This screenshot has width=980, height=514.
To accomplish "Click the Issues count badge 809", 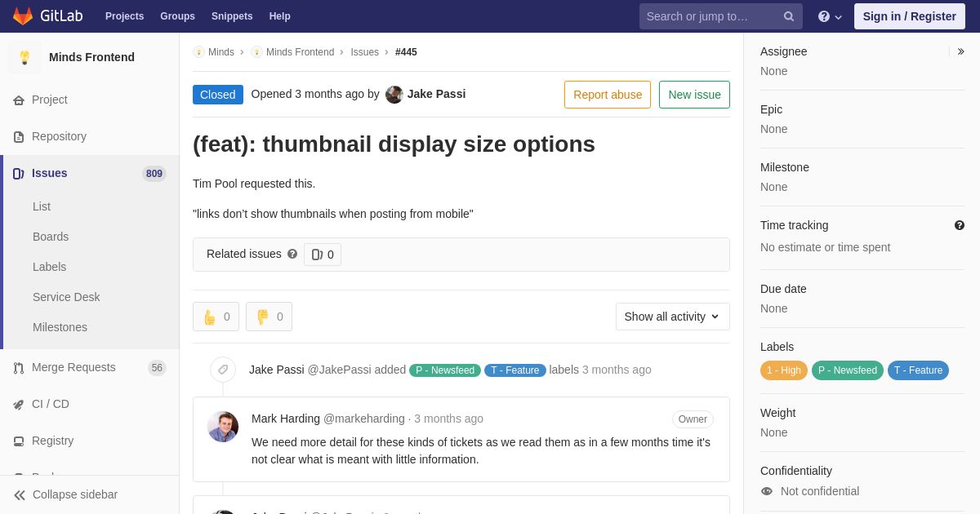I will click(154, 174).
